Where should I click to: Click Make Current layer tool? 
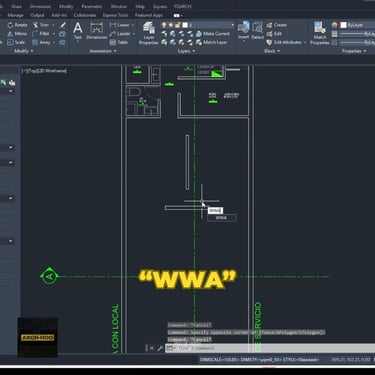tap(212, 34)
